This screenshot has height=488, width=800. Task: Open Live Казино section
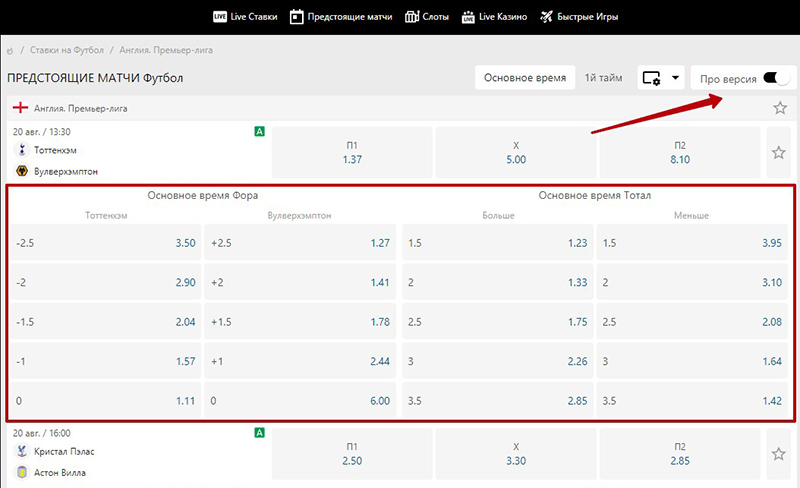coord(494,17)
